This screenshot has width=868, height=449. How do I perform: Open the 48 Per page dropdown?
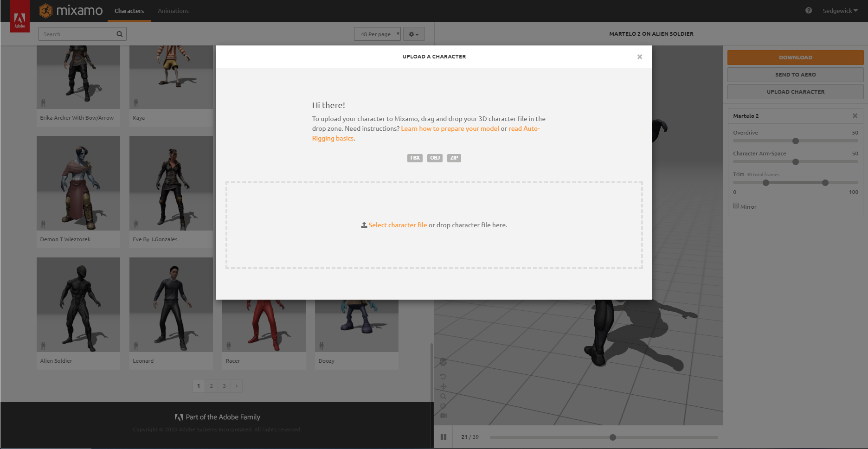(377, 34)
